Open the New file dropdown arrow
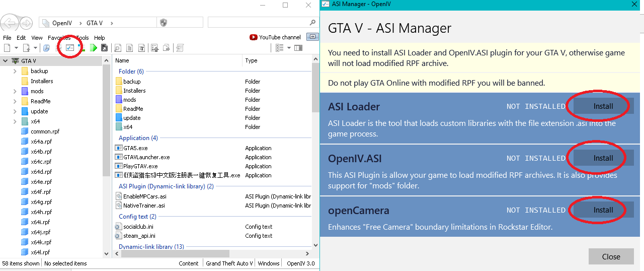The width and height of the screenshot is (644, 271). (x=16, y=48)
